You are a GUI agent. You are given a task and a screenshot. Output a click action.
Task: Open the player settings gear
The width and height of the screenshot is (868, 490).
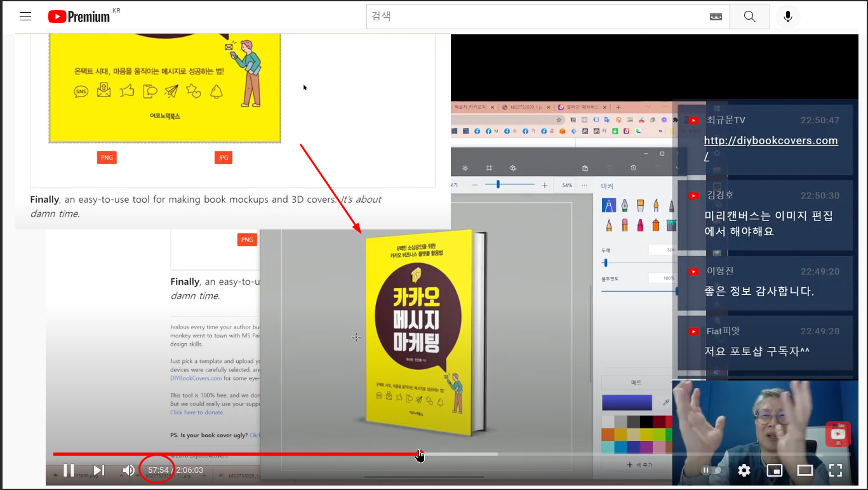pos(744,470)
